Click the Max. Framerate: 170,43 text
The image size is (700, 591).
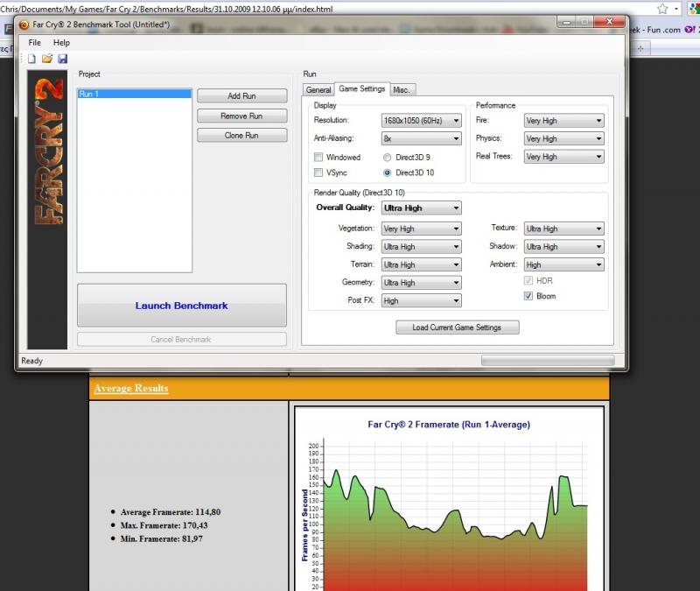click(x=164, y=525)
